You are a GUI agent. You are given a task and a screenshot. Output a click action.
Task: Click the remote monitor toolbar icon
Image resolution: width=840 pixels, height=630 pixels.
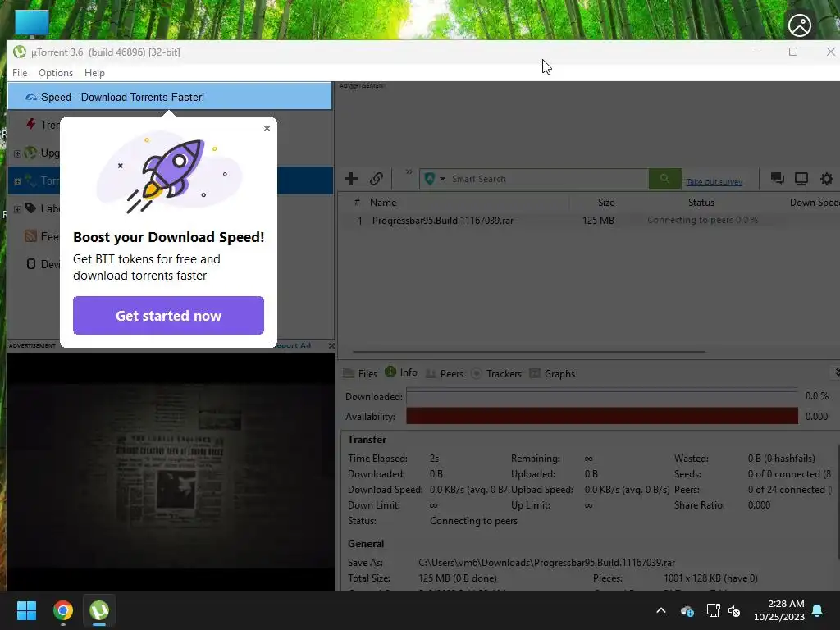coord(801,178)
